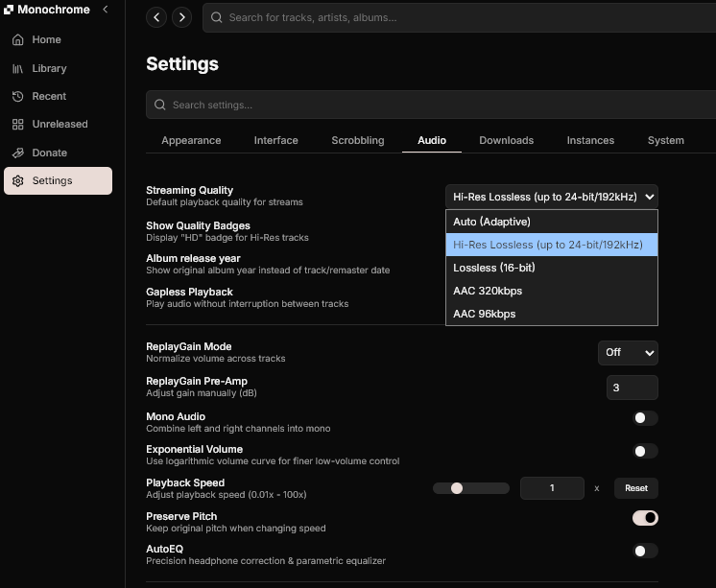Reset the playback speed
Viewport: 716px width, 588px height.
pos(635,488)
